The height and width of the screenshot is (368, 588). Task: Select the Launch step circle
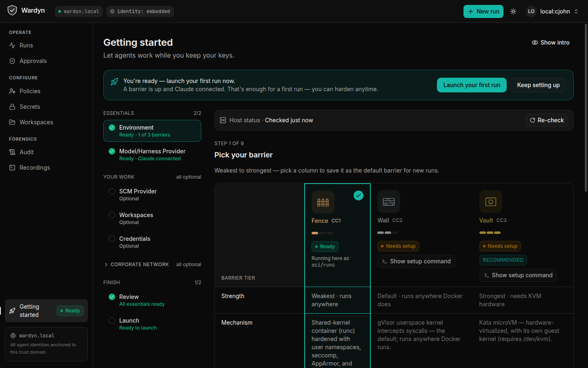point(112,321)
